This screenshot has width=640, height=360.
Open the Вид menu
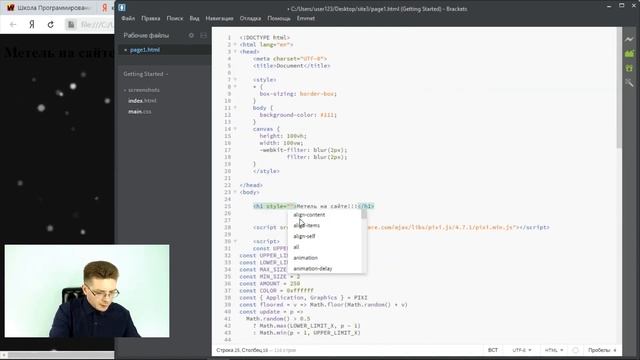194,18
